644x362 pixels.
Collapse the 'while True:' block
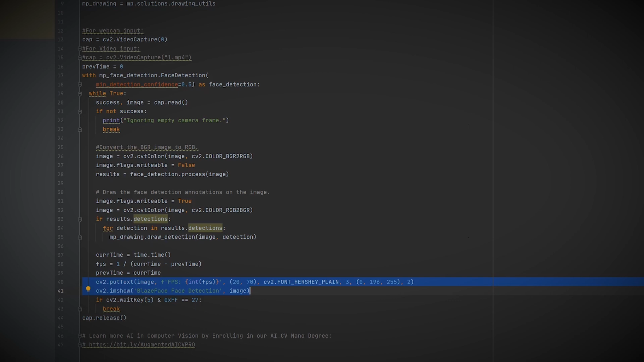80,94
